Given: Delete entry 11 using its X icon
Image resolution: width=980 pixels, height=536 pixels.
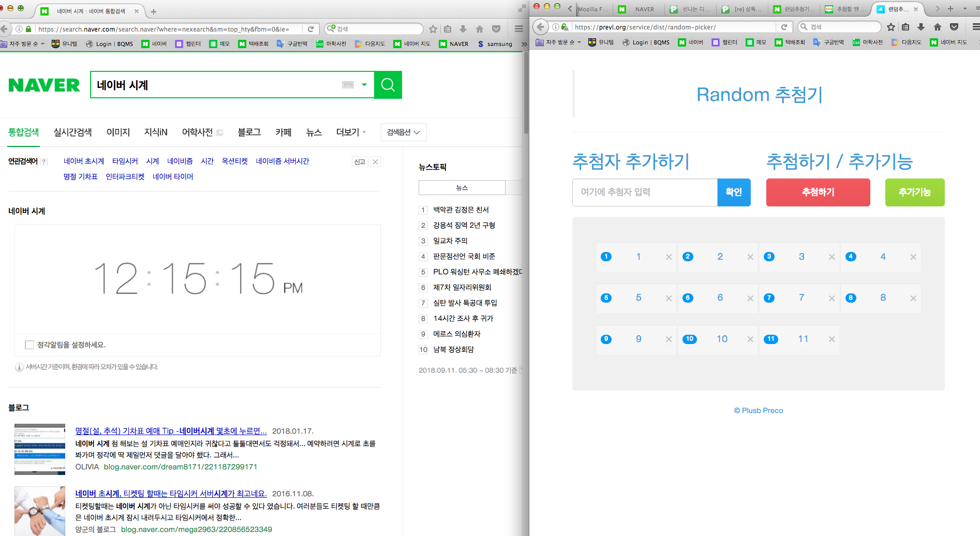Looking at the screenshot, I should tap(831, 339).
